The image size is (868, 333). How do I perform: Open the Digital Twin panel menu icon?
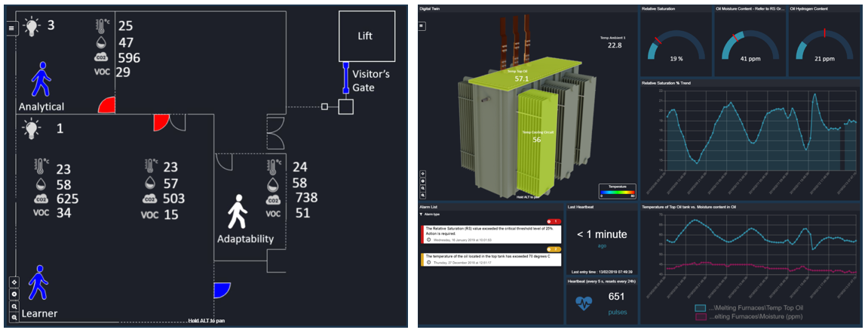coord(423,26)
